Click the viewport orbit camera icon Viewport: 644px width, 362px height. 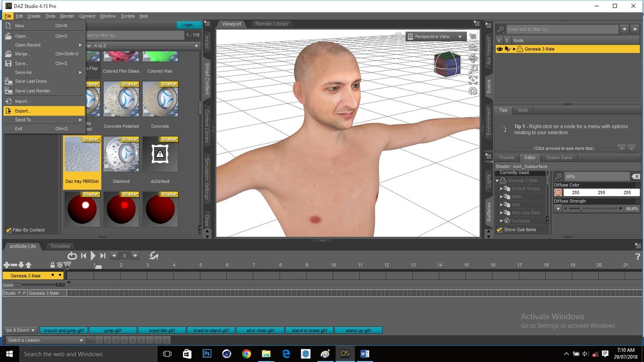[x=472, y=47]
